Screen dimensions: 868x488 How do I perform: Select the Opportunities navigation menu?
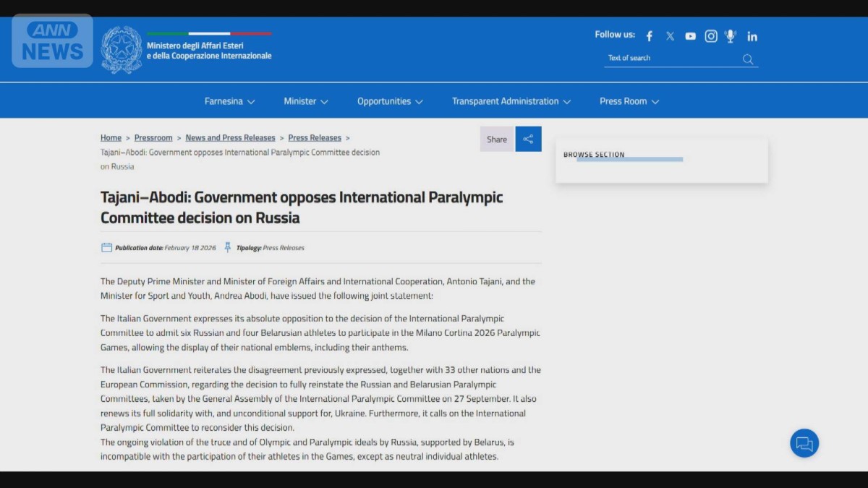(x=389, y=101)
